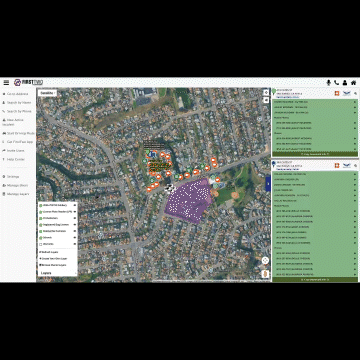The image size is (360, 360).
Task: Click the blue map marker pin in lower panel
Action: (274, 165)
